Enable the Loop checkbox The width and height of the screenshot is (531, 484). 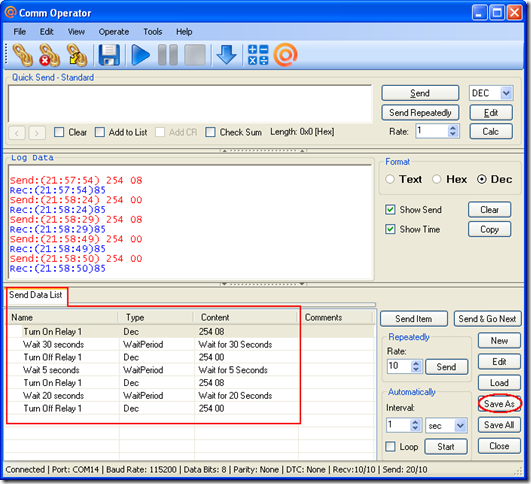[x=390, y=446]
